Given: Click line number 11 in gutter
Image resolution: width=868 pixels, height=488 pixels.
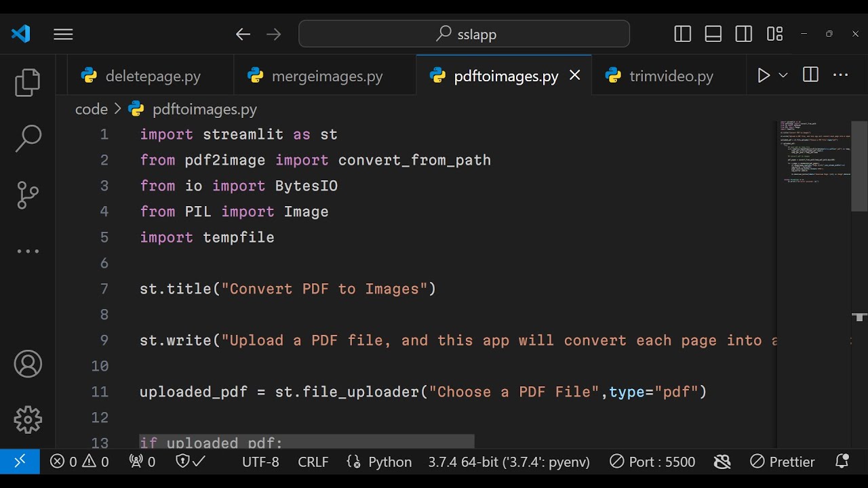Looking at the screenshot, I should point(100,392).
